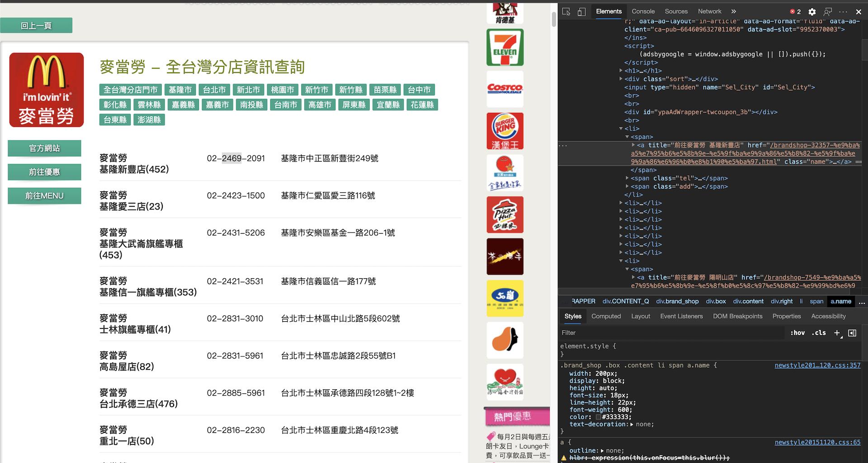The image size is (868, 463).
Task: Click div.brand_shop breadcrumb
Action: [x=677, y=301]
